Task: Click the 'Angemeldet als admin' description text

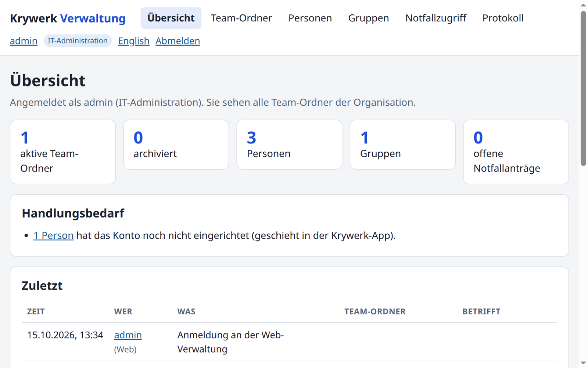Action: (x=213, y=102)
